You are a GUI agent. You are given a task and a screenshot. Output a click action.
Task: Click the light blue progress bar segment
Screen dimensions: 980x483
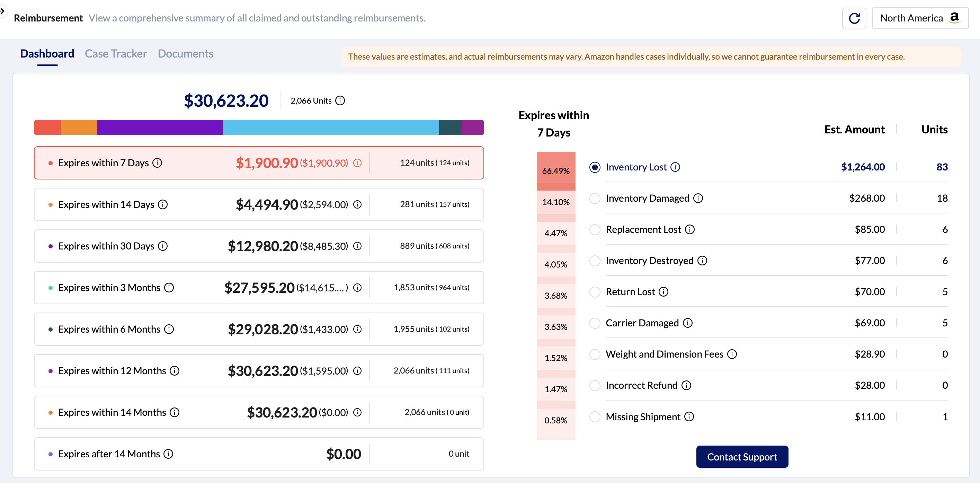(x=330, y=128)
